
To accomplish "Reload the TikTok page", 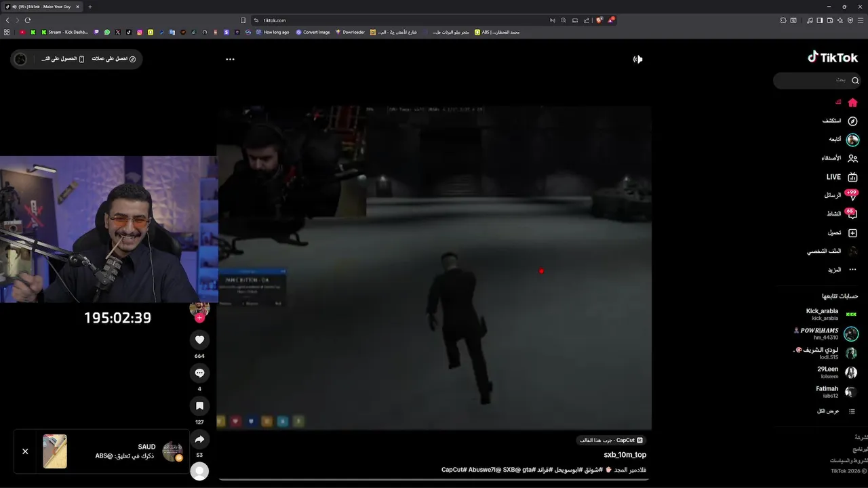I will point(28,20).
